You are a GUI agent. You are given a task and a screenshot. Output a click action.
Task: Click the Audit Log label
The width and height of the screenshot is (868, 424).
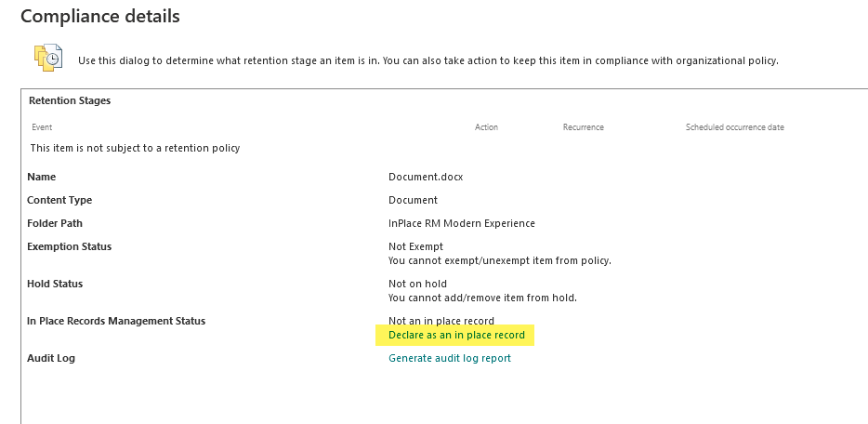tap(51, 358)
